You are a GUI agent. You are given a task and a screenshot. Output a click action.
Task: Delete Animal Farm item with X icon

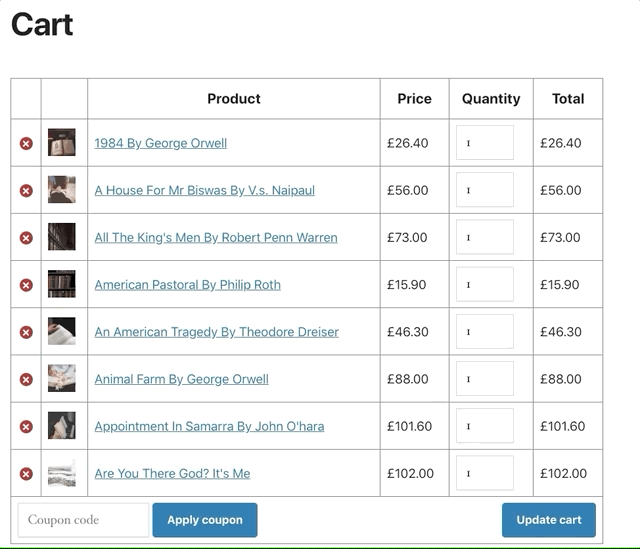point(26,379)
